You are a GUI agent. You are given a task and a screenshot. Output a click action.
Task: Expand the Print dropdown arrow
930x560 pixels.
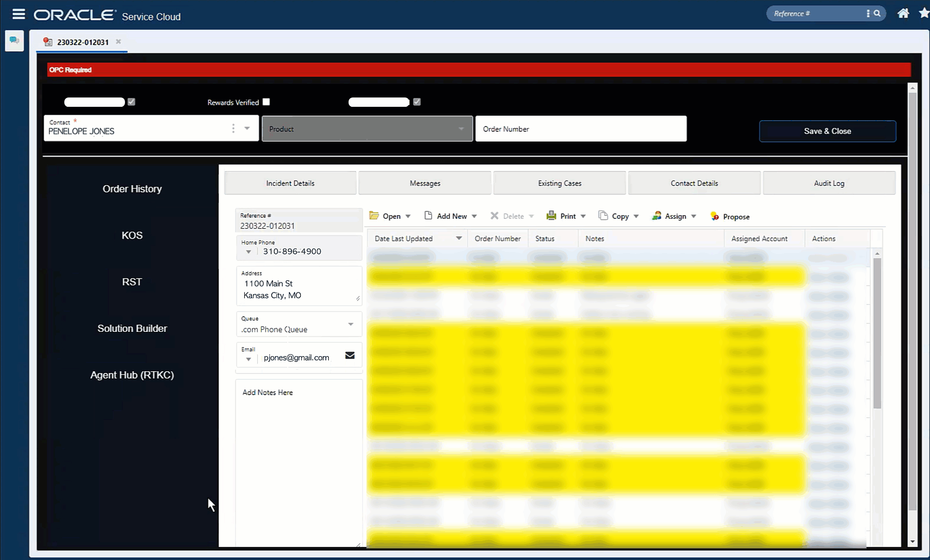(x=583, y=216)
